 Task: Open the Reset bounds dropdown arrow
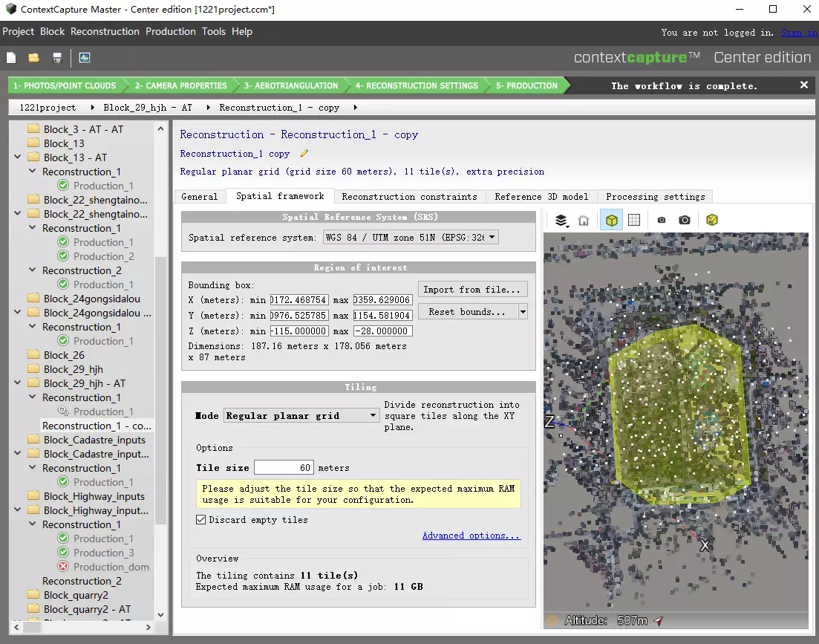click(x=522, y=312)
